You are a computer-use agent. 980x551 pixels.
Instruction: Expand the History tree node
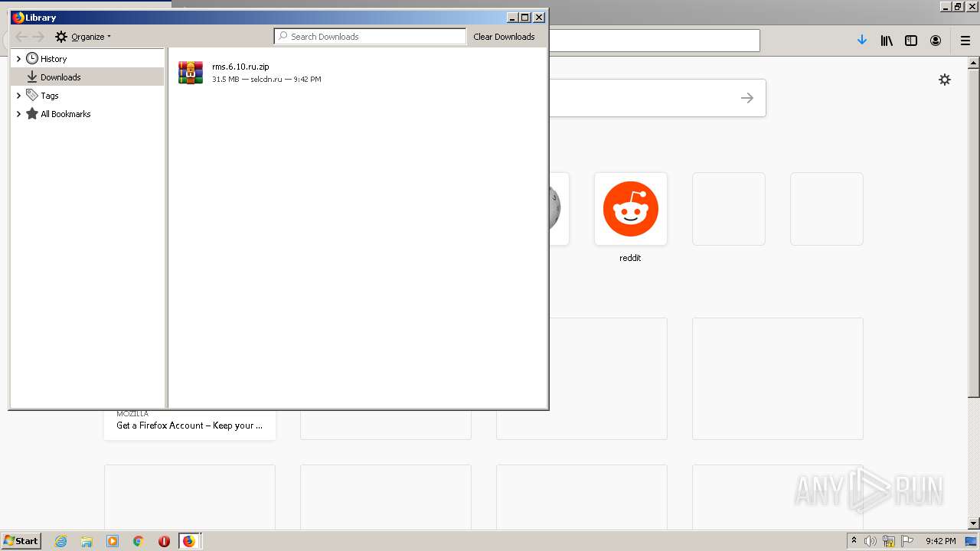tap(18, 59)
